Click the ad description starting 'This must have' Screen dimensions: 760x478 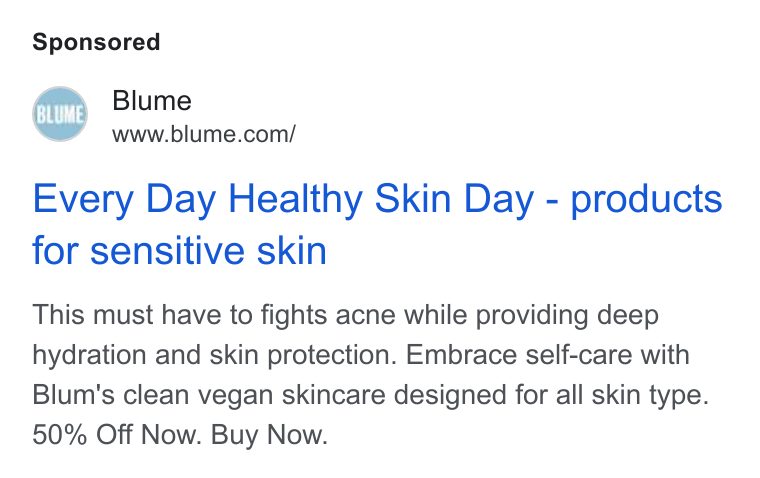click(371, 374)
